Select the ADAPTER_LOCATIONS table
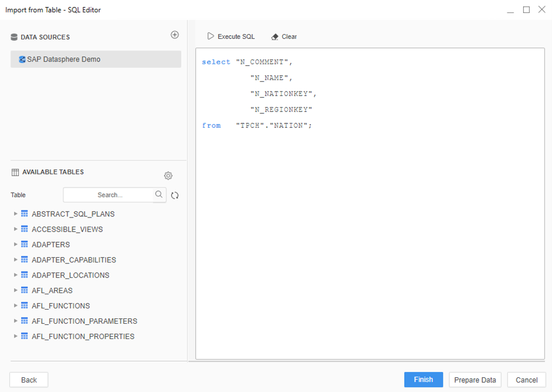The width and height of the screenshot is (552, 392). pyautogui.click(x=70, y=275)
